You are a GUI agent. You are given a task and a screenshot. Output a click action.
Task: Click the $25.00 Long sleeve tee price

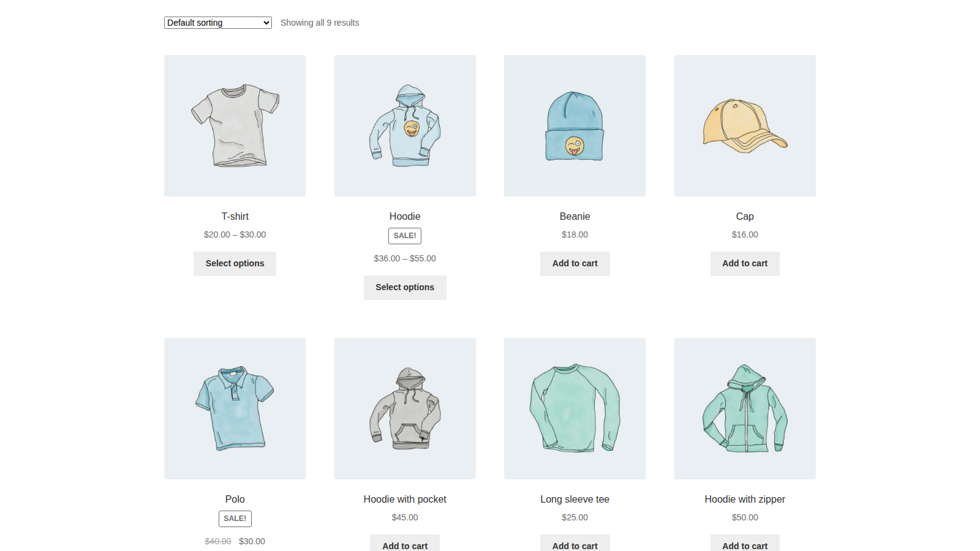(575, 517)
